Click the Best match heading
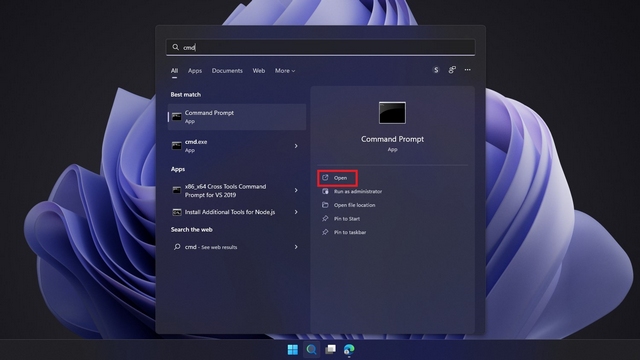 tap(186, 95)
